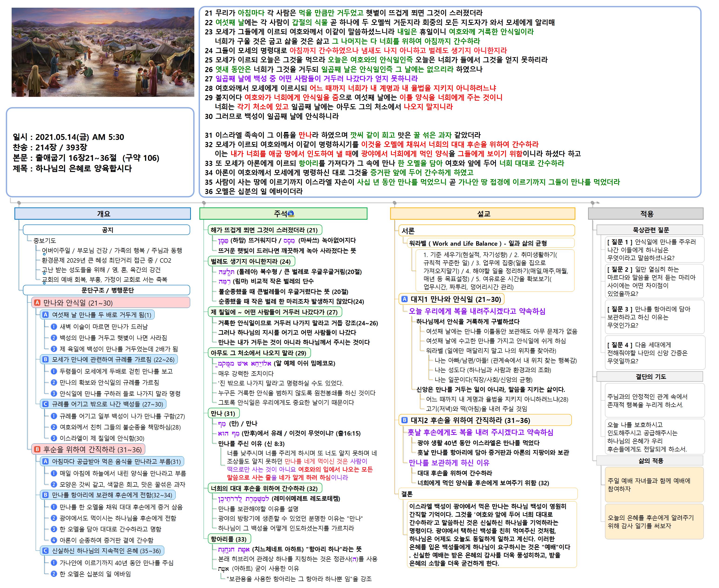Screen dimensions: 719x588
Task: Select the 개요 column header
Action: [103, 214]
